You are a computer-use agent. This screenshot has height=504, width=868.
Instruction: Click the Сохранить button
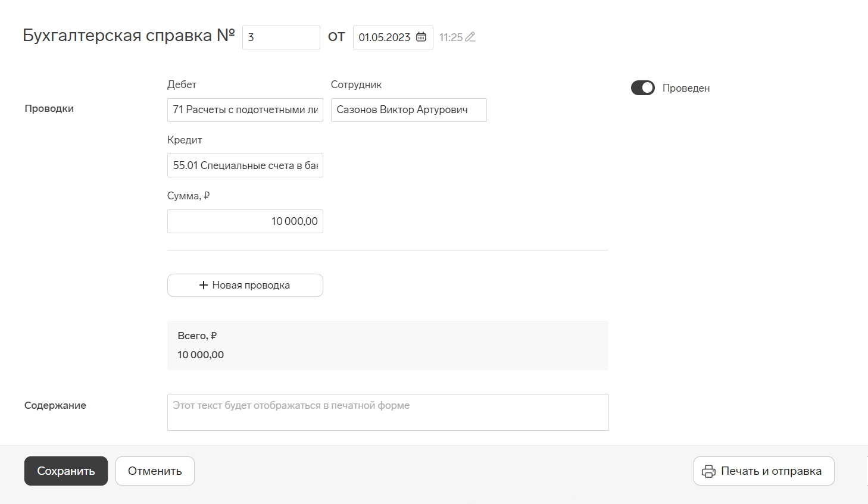(66, 471)
